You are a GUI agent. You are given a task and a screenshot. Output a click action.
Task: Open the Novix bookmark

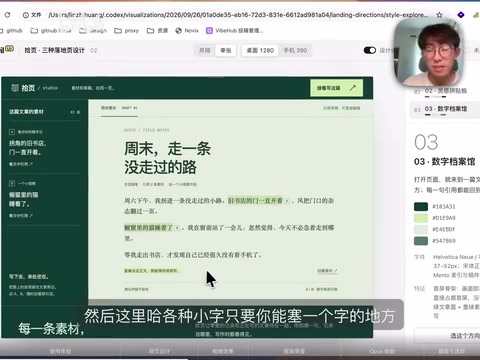pyautogui.click(x=187, y=31)
